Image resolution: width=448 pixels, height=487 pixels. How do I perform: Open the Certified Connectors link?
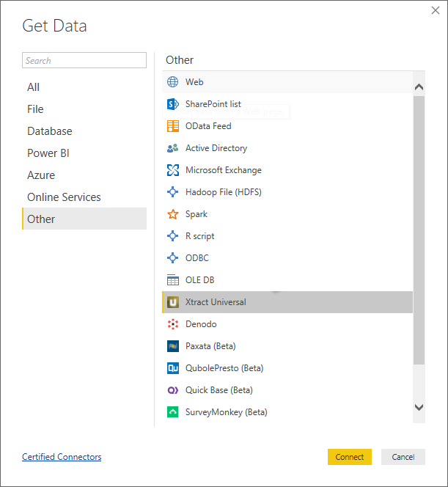click(x=62, y=457)
